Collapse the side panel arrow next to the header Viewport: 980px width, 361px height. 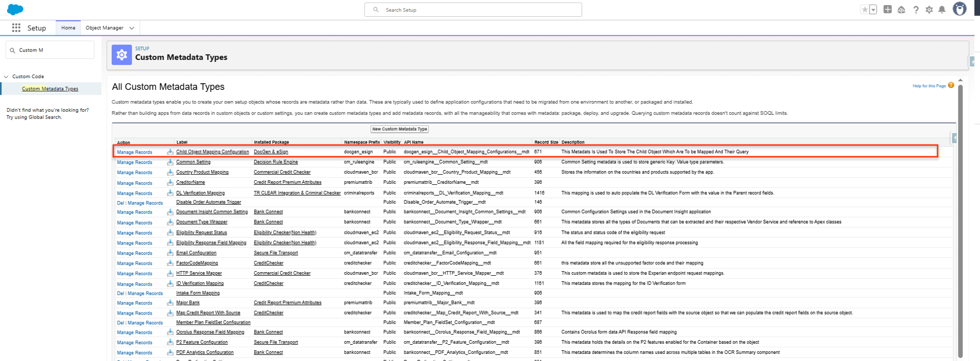[x=972, y=61]
